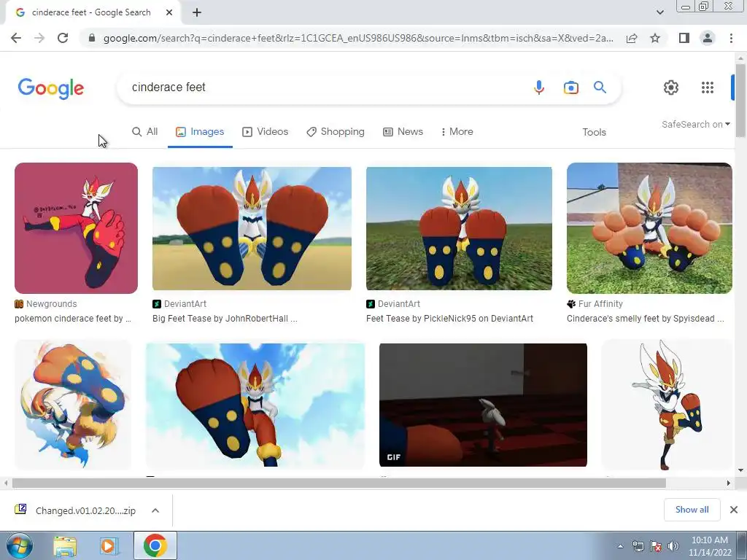Switch to the Videos tab
The width and height of the screenshot is (747, 560).
[x=266, y=132]
